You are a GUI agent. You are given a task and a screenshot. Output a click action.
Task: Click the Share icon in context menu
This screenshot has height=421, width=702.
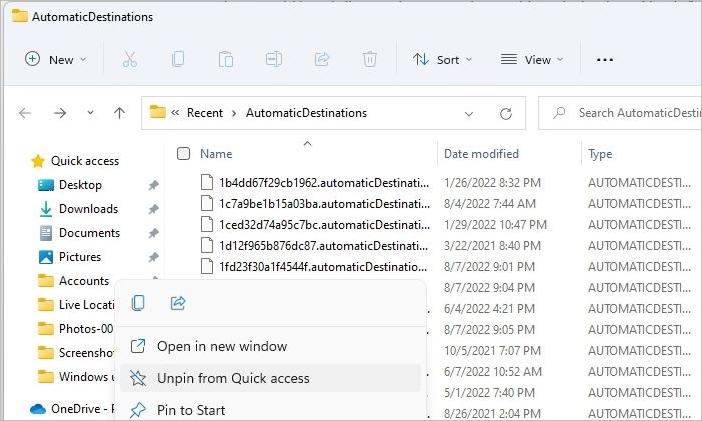coord(179,303)
